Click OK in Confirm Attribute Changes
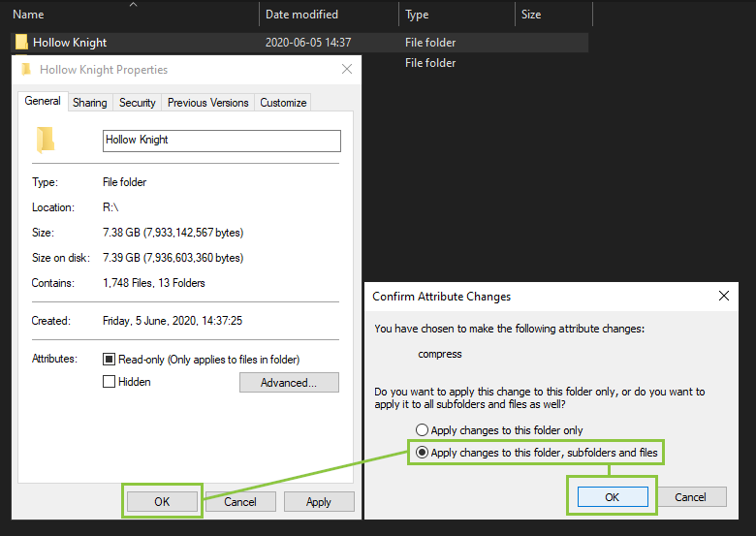The width and height of the screenshot is (756, 536). pos(613,497)
